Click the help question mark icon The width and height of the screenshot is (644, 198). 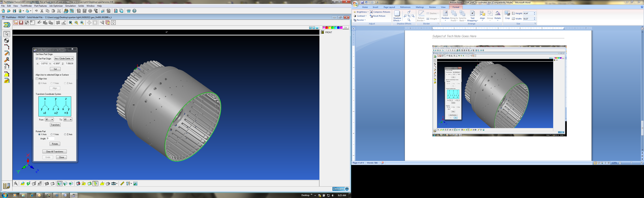click(x=134, y=11)
